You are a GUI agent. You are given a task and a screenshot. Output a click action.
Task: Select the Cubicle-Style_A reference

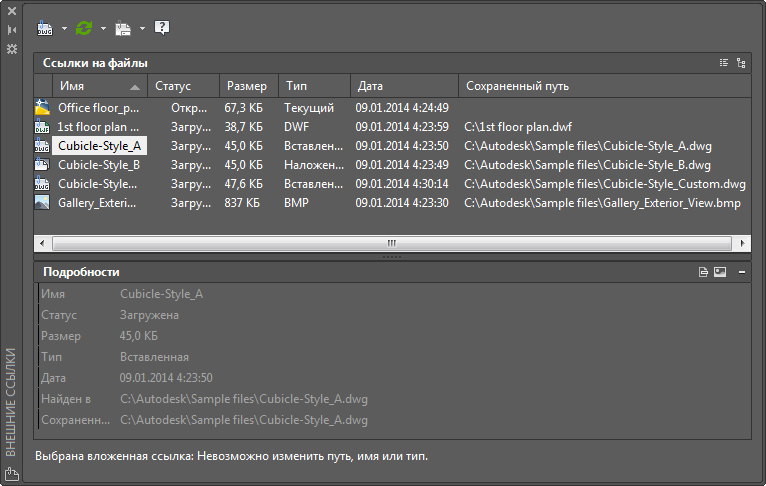point(99,146)
